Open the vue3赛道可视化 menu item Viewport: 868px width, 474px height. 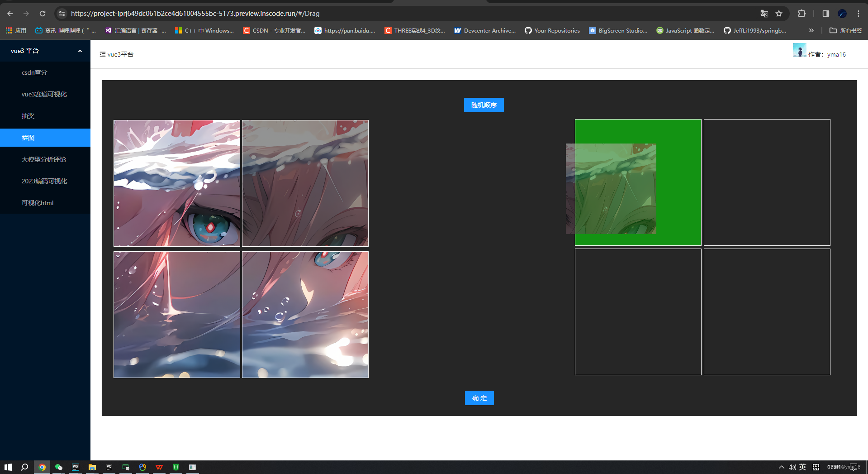tap(45, 94)
